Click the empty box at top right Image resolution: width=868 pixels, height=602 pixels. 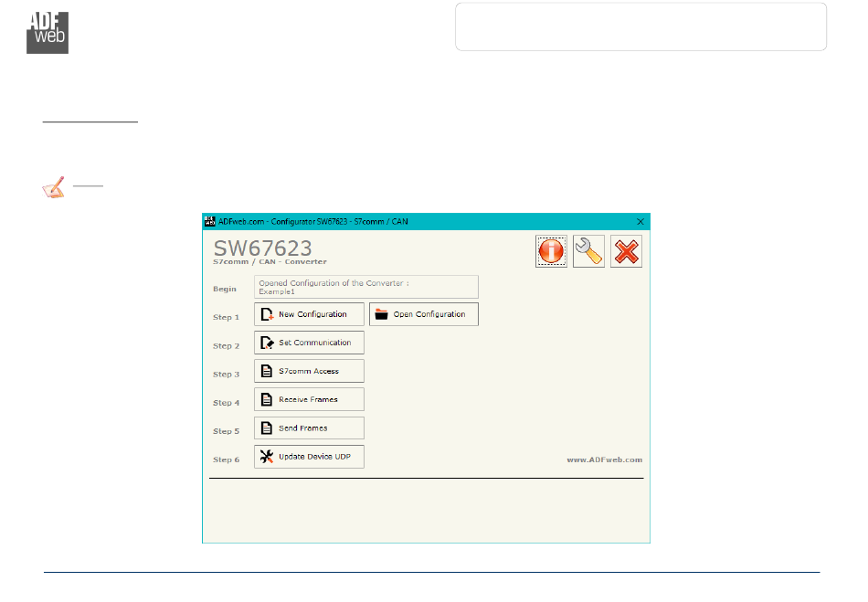pos(640,26)
